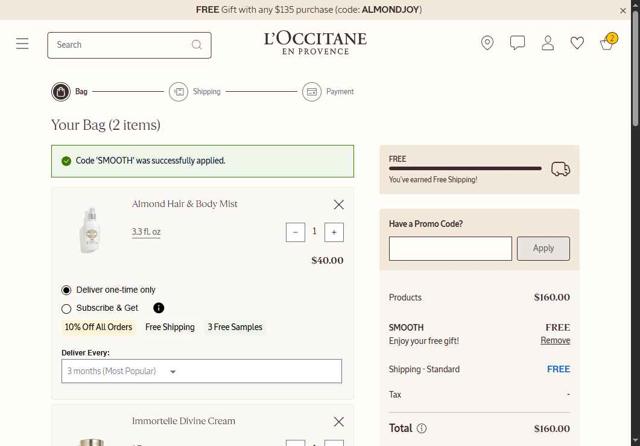Screen dimensions: 640x446
Task: Open Immortelle Divine Cream product title
Action: pyautogui.click(x=184, y=421)
